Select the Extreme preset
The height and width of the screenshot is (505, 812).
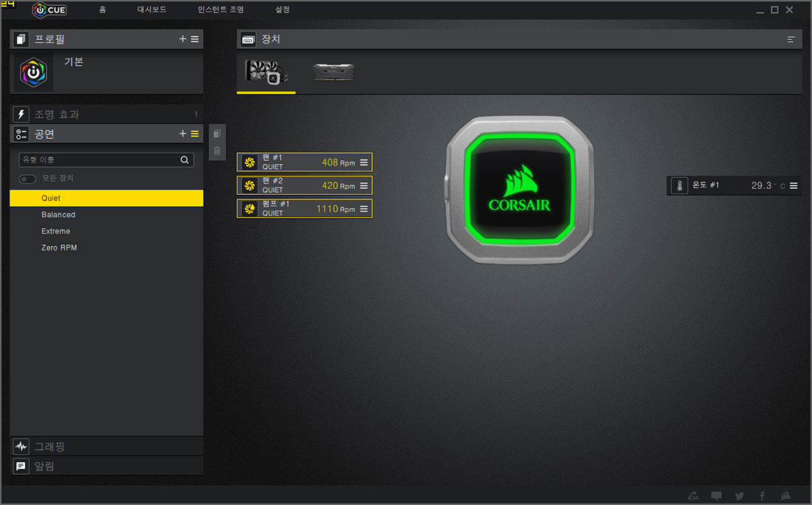(x=106, y=231)
